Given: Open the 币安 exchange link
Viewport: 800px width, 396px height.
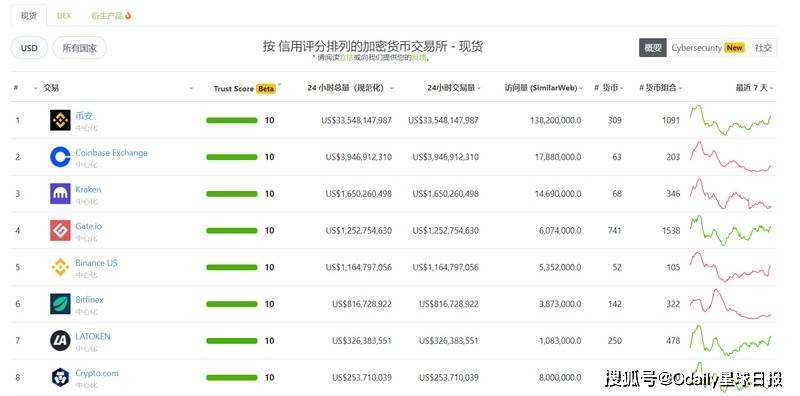Looking at the screenshot, I should pos(84,116).
